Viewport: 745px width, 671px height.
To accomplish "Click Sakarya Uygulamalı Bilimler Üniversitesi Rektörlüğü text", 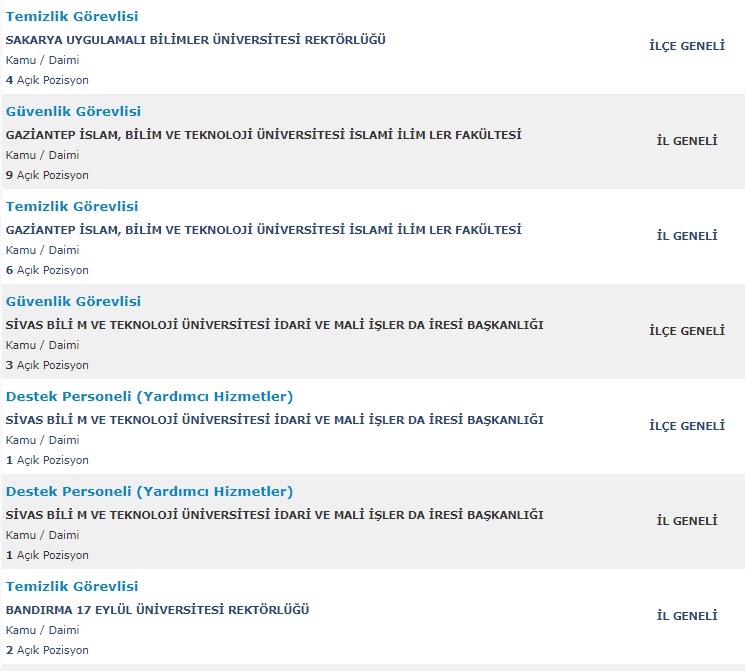I will coord(196,40).
